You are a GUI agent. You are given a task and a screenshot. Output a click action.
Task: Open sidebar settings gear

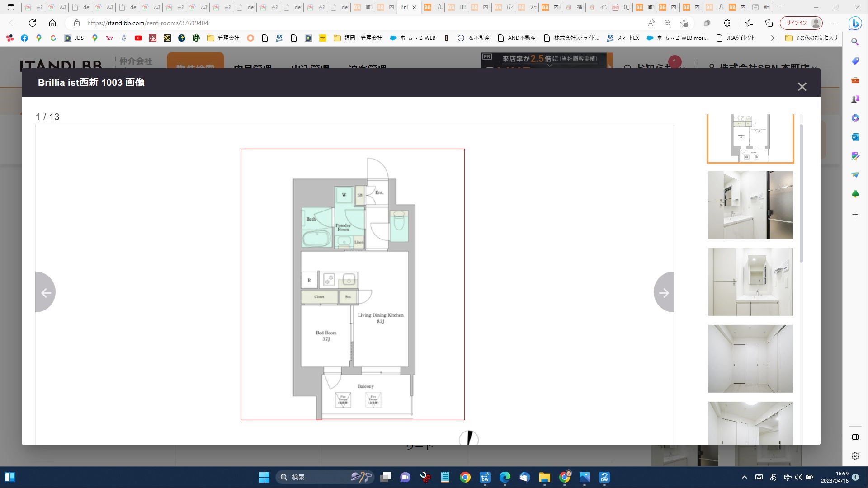(x=855, y=456)
